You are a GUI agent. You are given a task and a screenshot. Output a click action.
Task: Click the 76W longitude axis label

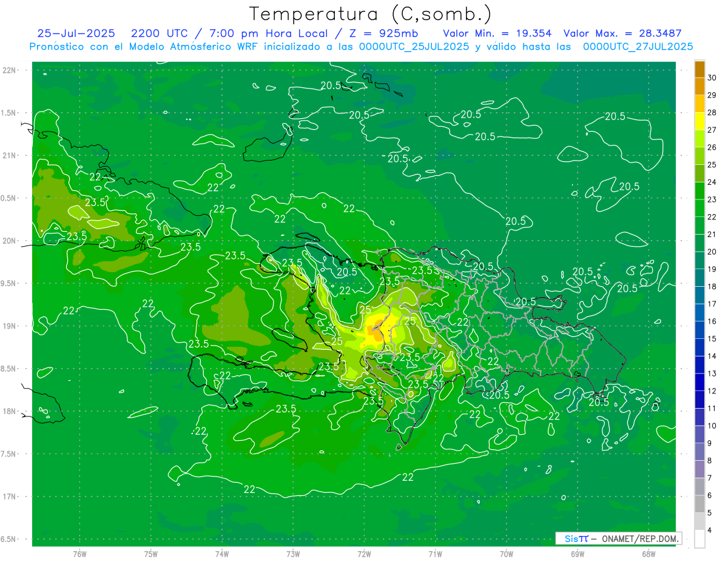(x=79, y=554)
